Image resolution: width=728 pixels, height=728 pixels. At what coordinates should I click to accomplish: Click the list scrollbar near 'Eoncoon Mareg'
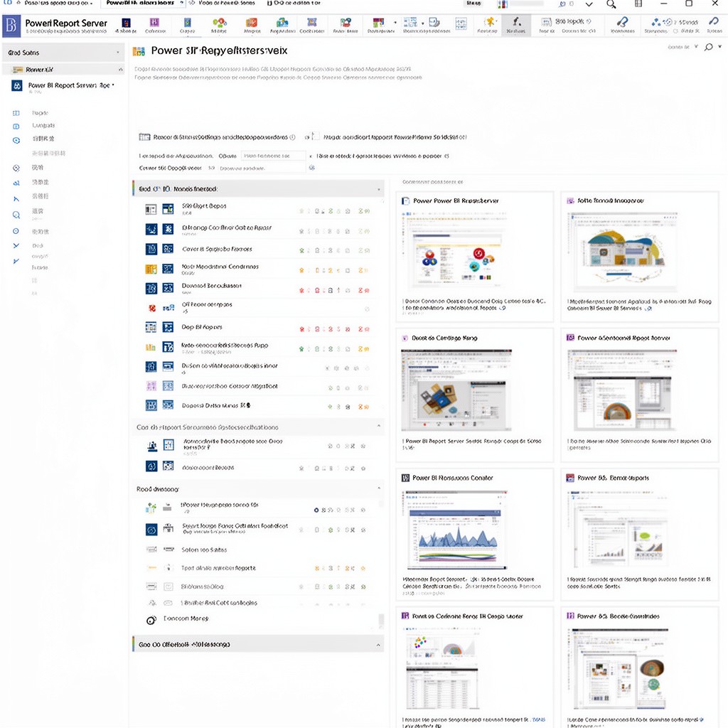(x=381, y=621)
